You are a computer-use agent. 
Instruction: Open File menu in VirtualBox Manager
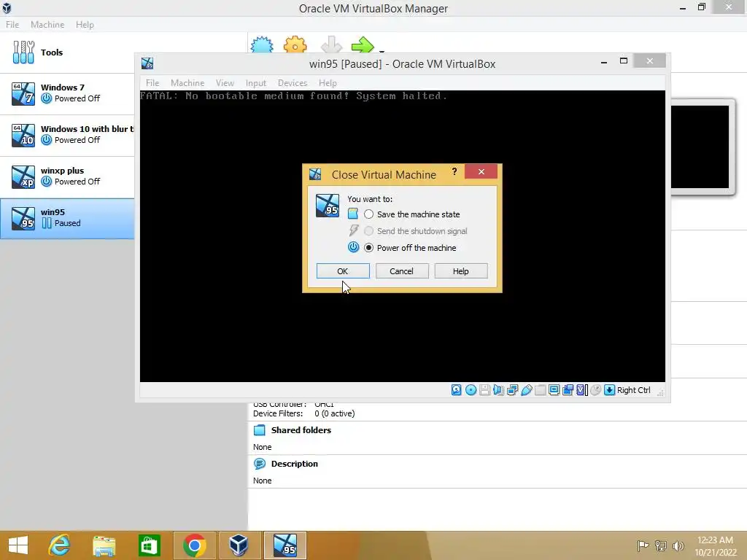pyautogui.click(x=12, y=24)
